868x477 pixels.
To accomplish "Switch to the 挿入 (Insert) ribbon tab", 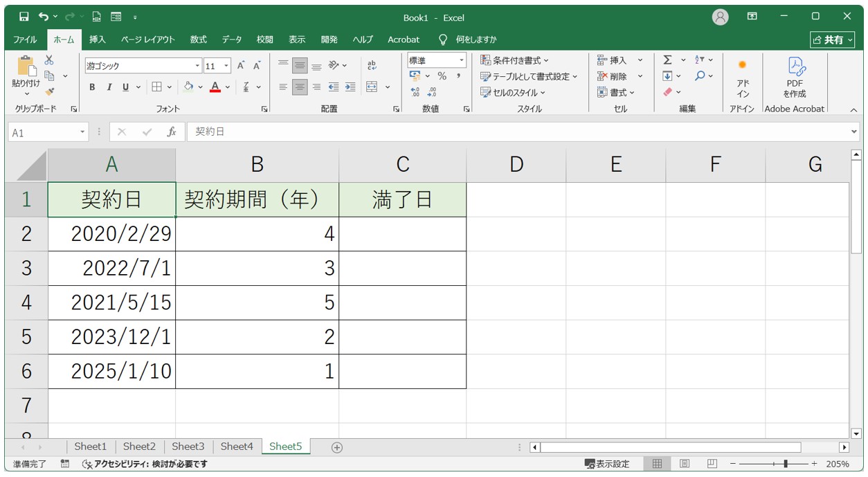I will [98, 39].
